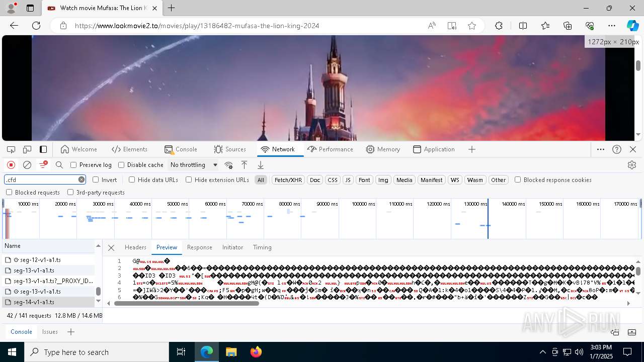
Task: Clear the .cfd filter text
Action: coord(82,179)
